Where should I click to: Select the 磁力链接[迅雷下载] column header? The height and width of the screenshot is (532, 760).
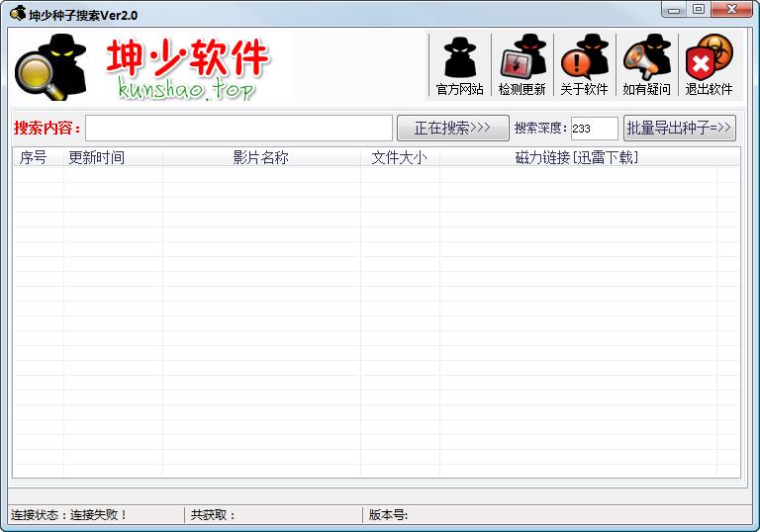click(578, 157)
